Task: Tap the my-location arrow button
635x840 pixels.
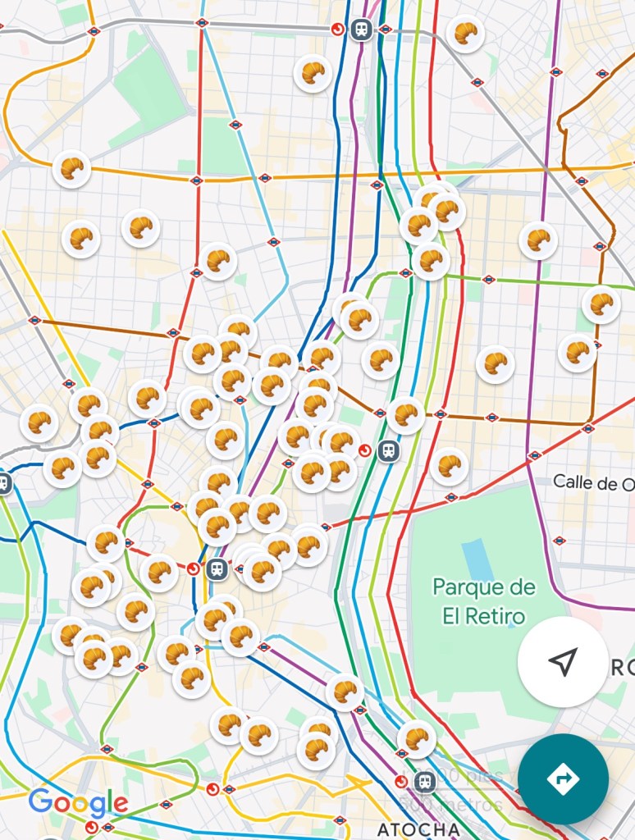Action: 563,661
